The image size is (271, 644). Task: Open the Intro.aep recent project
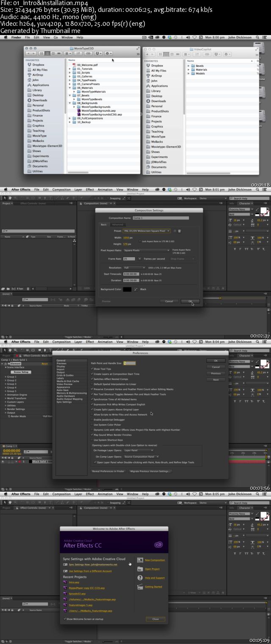74,582
